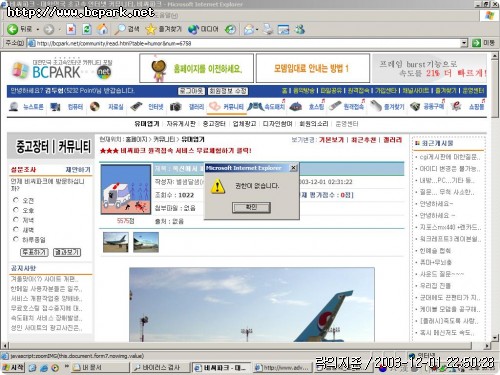Click the 로그아웃 button in blue bar
This screenshot has height=375, width=500.
[x=191, y=91]
